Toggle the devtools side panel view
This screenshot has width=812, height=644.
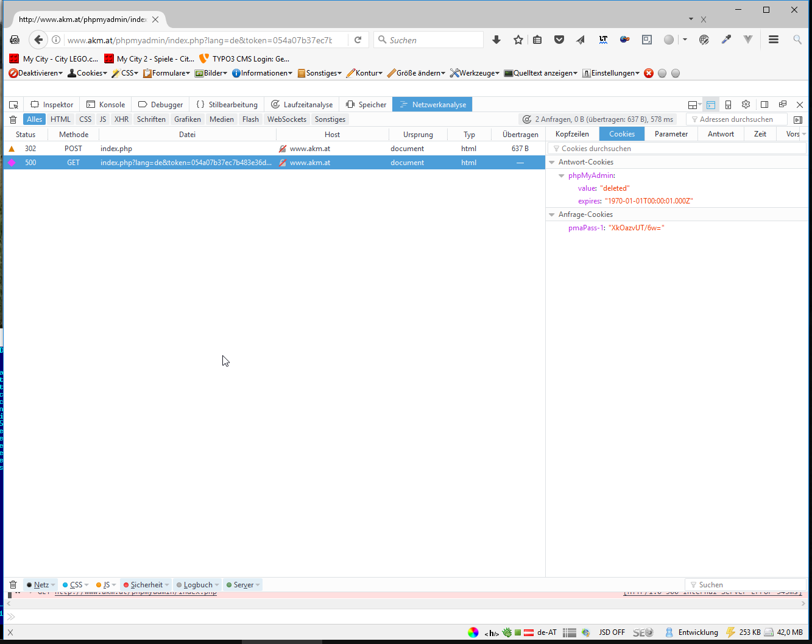click(x=764, y=104)
